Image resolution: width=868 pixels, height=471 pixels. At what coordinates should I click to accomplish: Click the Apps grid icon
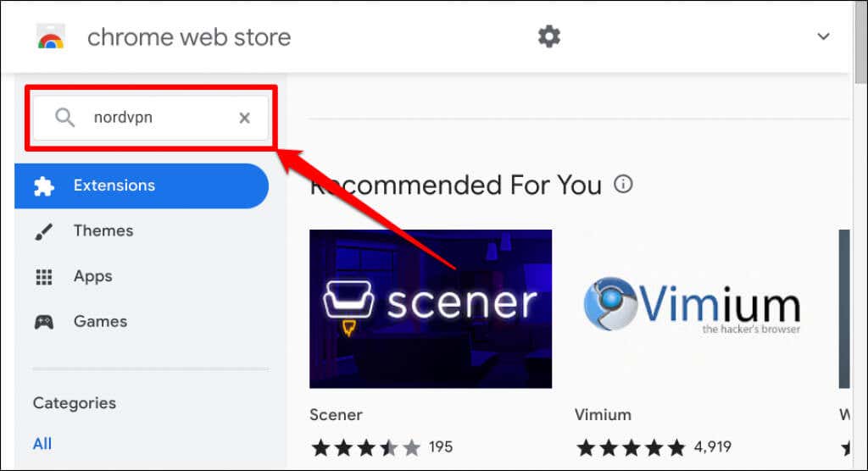click(x=44, y=277)
